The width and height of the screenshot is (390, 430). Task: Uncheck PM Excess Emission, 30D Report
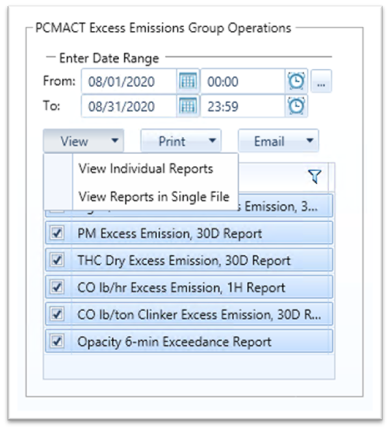click(57, 233)
